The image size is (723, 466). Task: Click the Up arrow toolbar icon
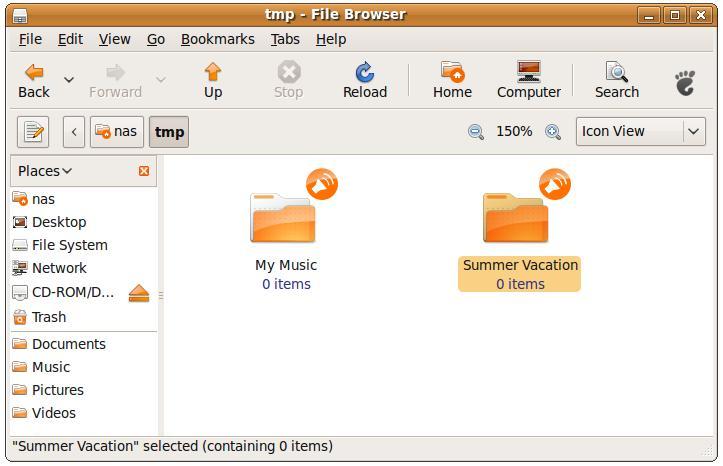click(x=213, y=72)
